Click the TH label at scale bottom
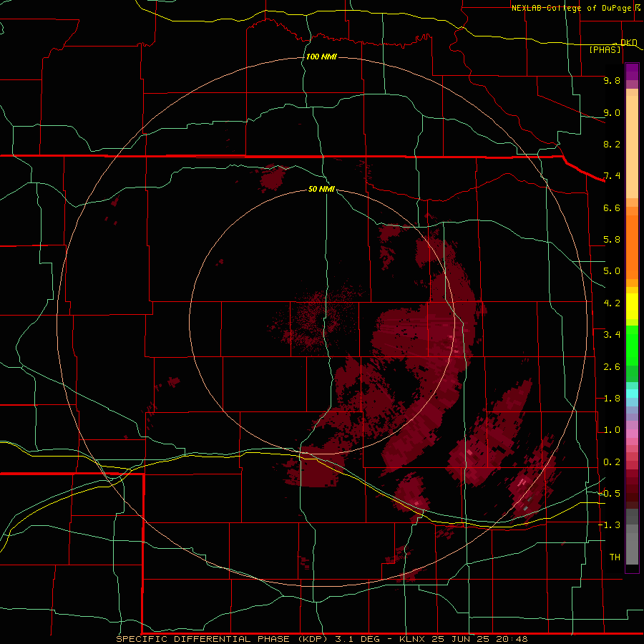 point(615,557)
